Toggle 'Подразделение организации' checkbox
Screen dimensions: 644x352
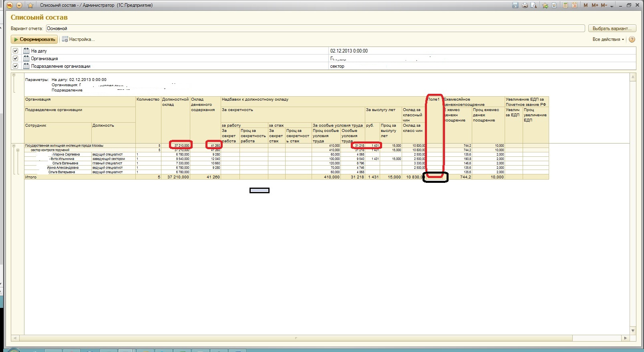point(15,66)
